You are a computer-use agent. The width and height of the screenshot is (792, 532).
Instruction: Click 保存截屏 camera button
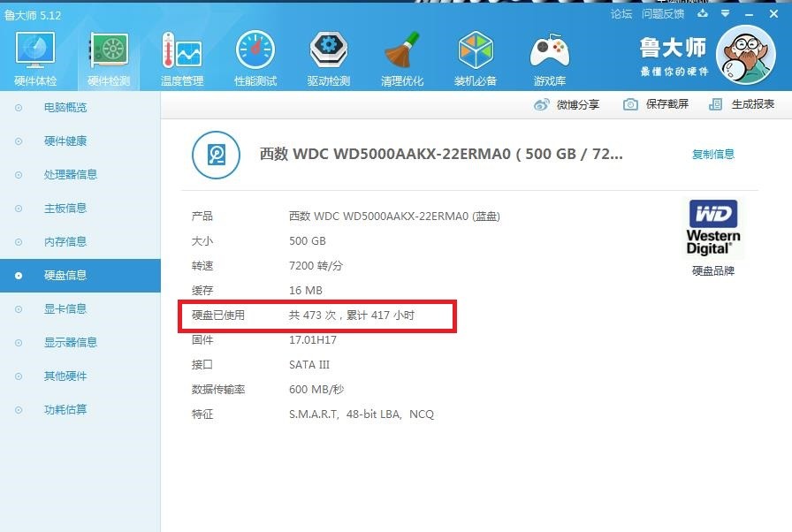656,104
